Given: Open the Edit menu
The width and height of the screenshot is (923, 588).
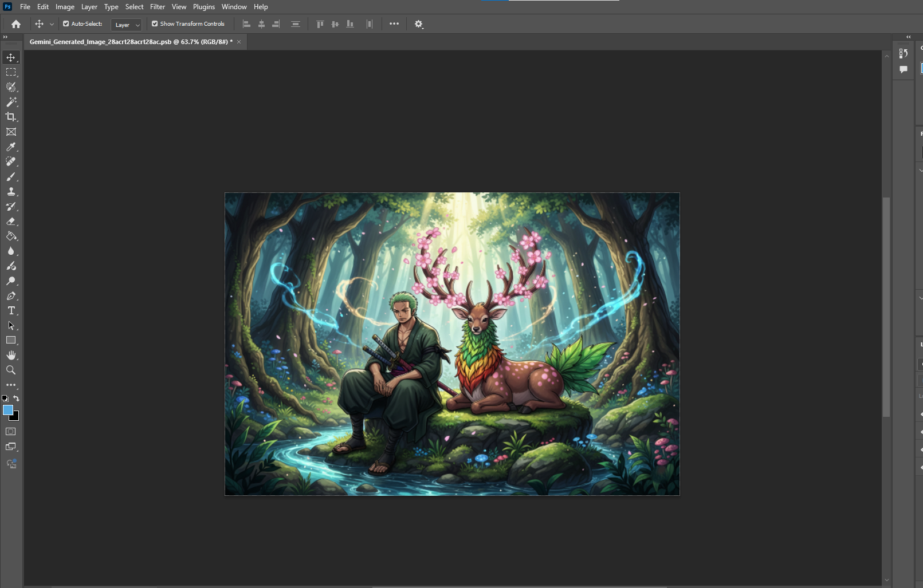Looking at the screenshot, I should (x=43, y=7).
